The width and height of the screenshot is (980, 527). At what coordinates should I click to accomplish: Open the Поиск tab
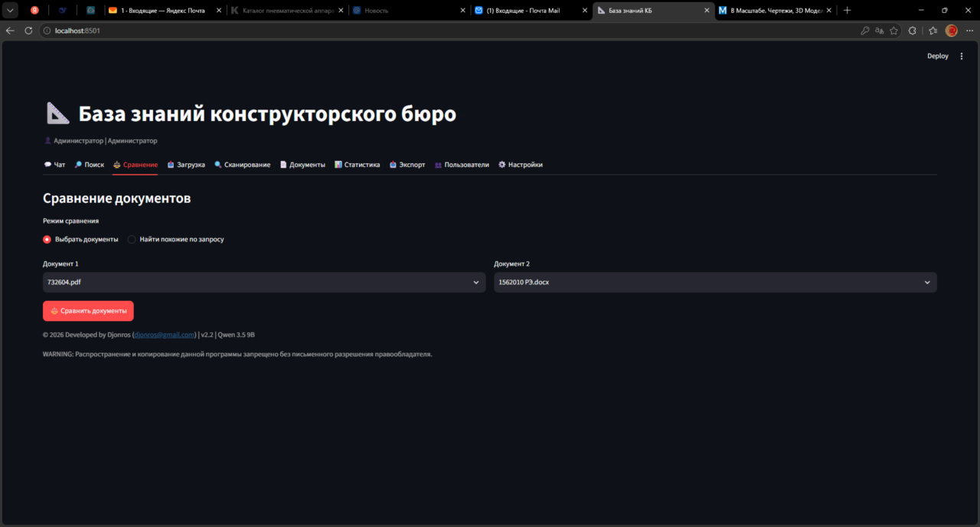90,165
